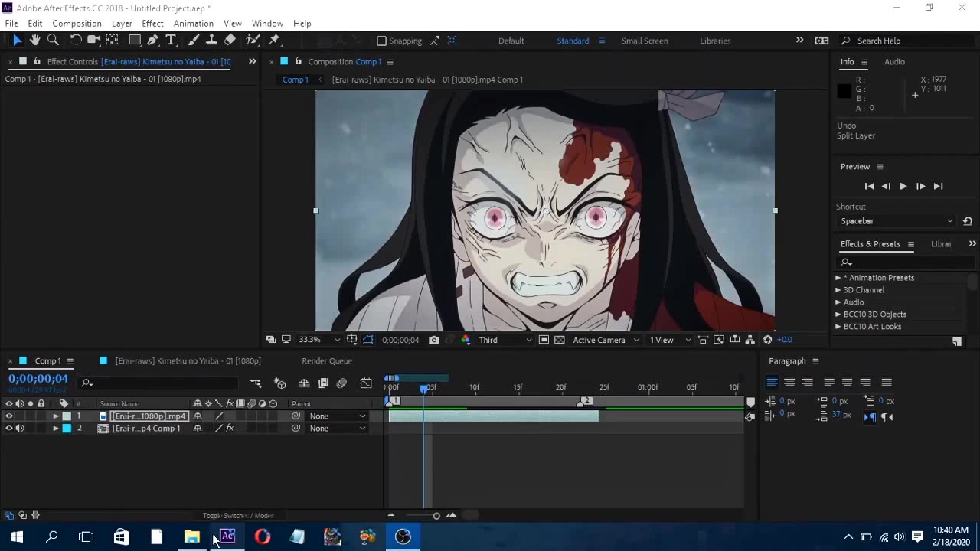Switch to Small Screen workspace
Image resolution: width=980 pixels, height=551 pixels.
click(645, 41)
